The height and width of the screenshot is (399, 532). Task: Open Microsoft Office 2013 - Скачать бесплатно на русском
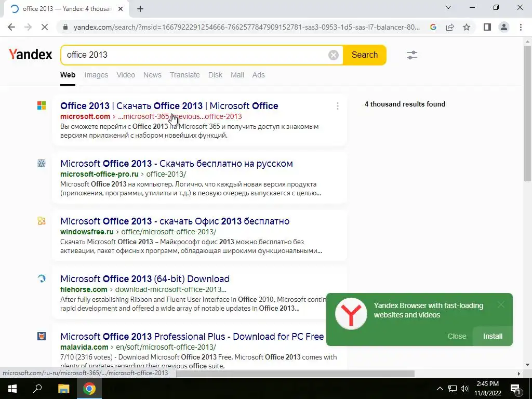[177, 164]
